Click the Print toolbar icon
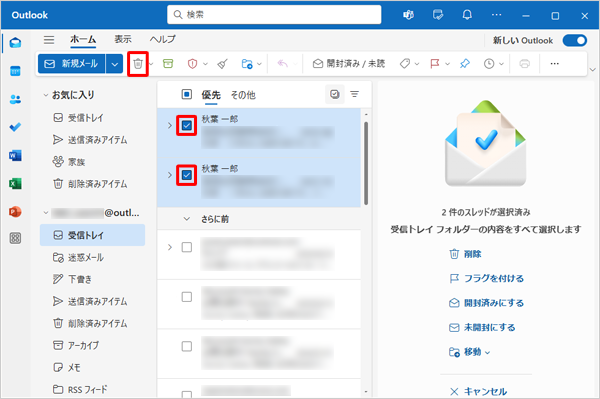600x399 pixels. point(525,64)
